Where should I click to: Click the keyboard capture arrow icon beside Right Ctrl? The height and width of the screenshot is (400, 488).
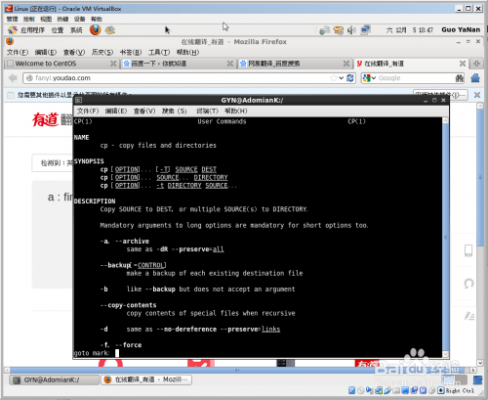[x=441, y=390]
